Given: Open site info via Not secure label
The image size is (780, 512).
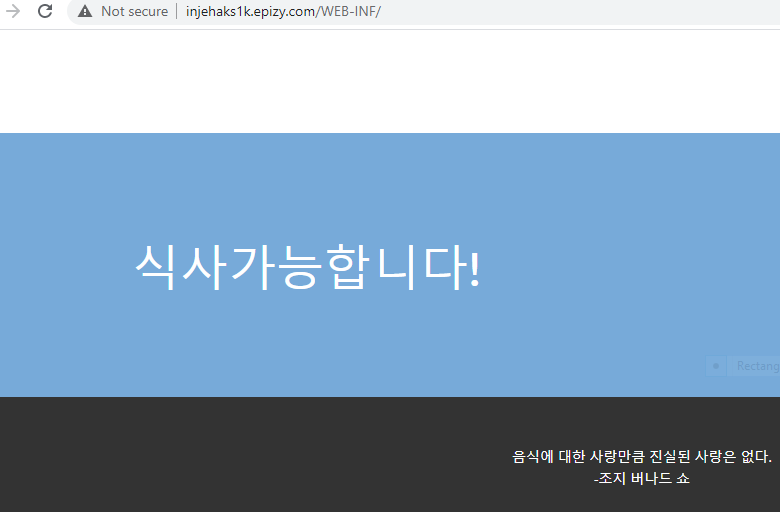Looking at the screenshot, I should [x=134, y=12].
